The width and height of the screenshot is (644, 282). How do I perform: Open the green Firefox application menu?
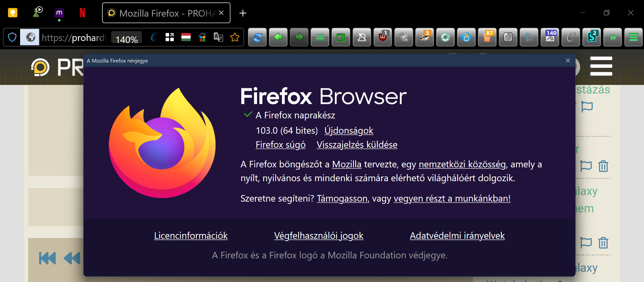coord(633,37)
